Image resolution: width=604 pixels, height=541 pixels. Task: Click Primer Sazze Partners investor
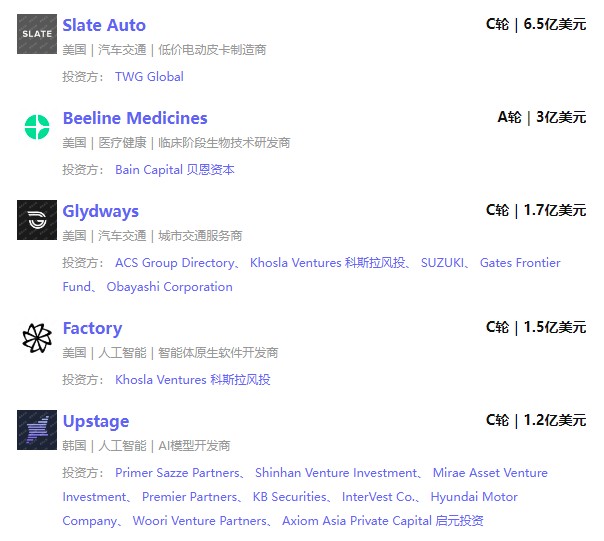(177, 473)
